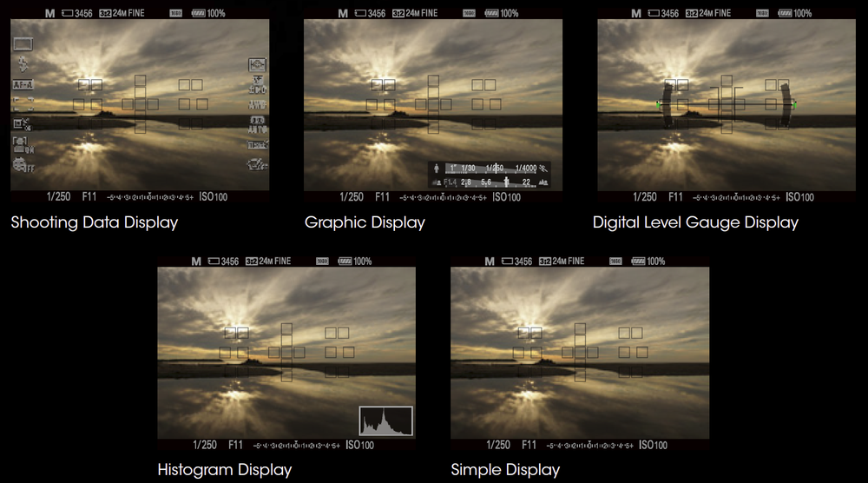Click the Simple Display preview image

pos(580,352)
